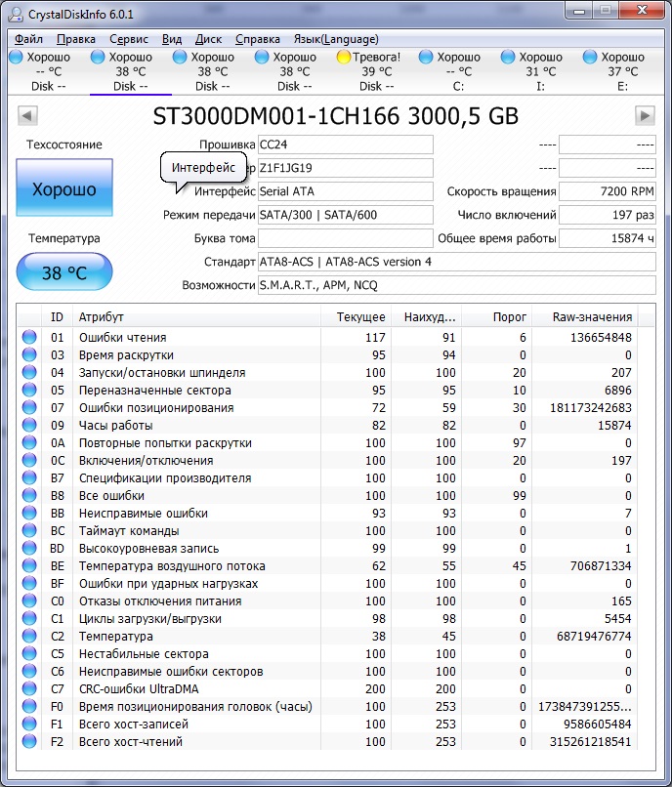The height and width of the screenshot is (787, 672).
Task: Click the empty Буква тома field
Action: click(x=346, y=238)
